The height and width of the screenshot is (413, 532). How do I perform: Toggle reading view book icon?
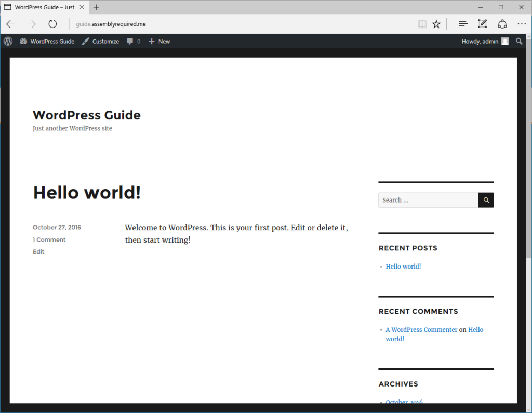tap(422, 24)
